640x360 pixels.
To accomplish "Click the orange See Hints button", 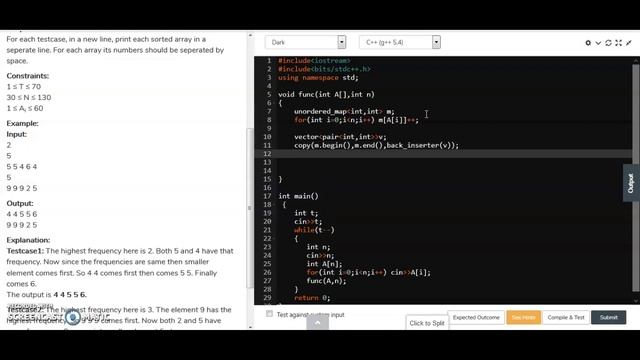I will point(524,317).
